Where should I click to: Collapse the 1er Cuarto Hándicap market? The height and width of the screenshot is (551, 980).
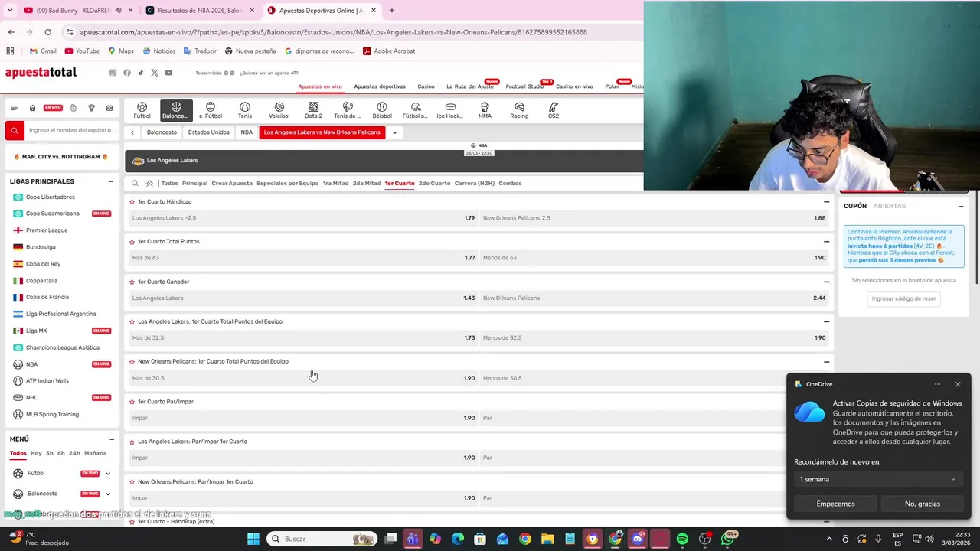point(826,202)
